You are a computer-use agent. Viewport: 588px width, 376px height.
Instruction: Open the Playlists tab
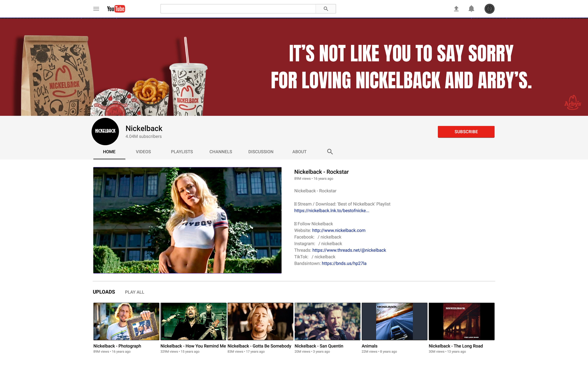[182, 152]
